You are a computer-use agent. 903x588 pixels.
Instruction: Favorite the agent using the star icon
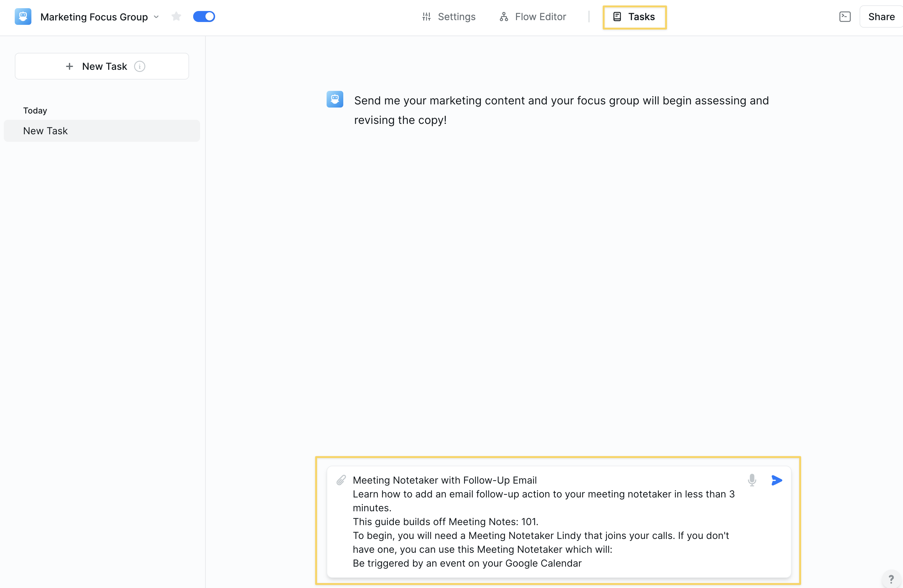pyautogui.click(x=176, y=17)
